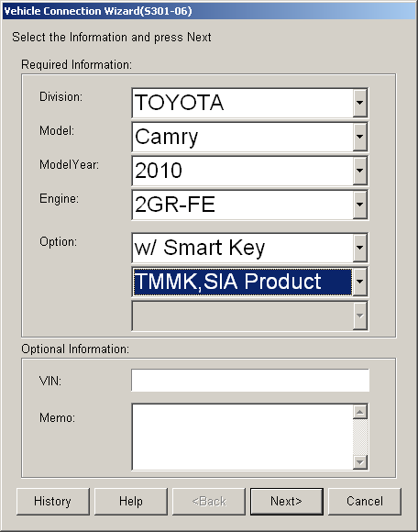Click the disabled third Option dropdown
418x532 pixels.
[x=250, y=316]
